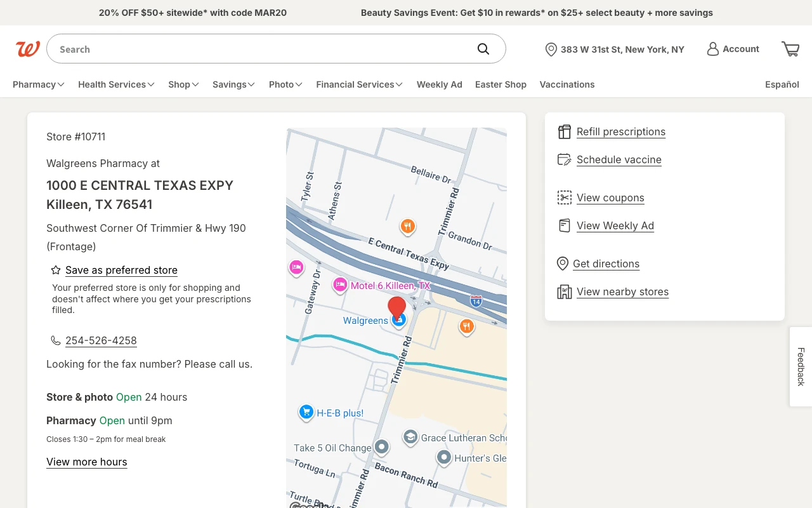Open the shopping cart
Screen dimensions: 812x508
(x=790, y=49)
